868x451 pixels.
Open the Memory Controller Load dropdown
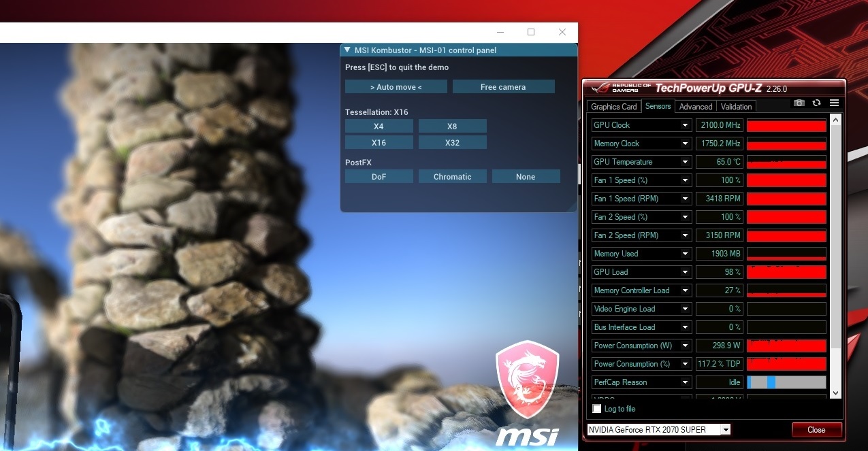pos(686,290)
